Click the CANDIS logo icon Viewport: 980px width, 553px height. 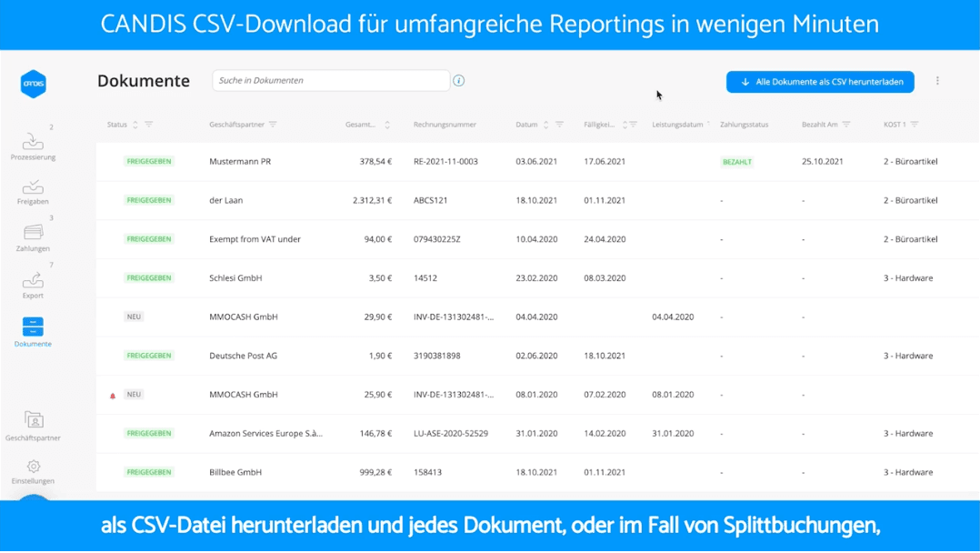pos(33,84)
